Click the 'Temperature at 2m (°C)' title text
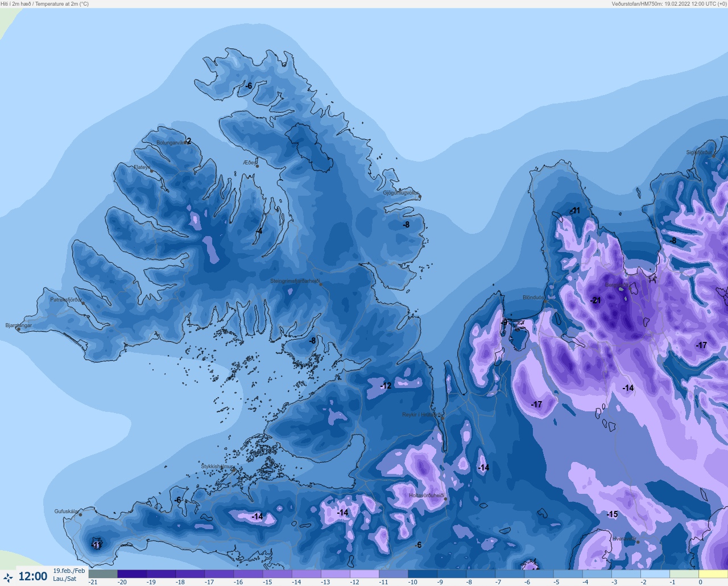The height and width of the screenshot is (586, 728). coord(61,3)
